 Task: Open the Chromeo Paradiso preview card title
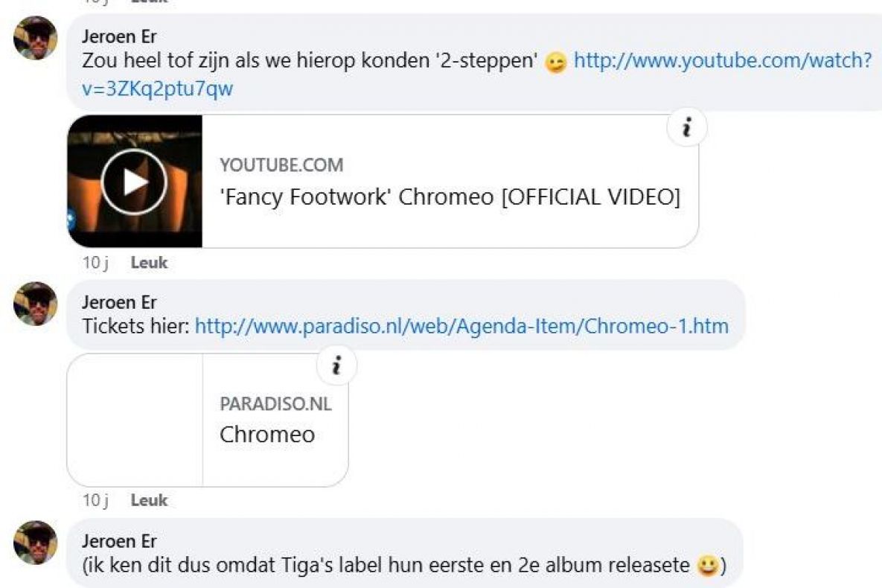(267, 435)
